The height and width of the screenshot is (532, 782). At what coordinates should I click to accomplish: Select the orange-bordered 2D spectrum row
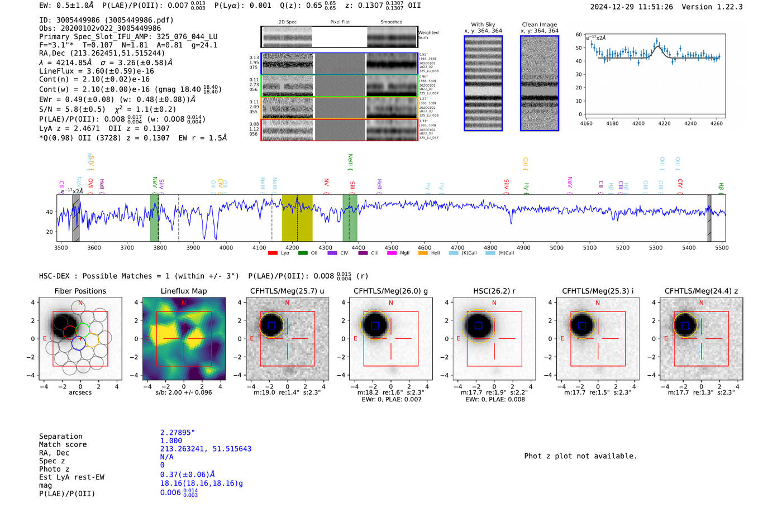pos(340,108)
